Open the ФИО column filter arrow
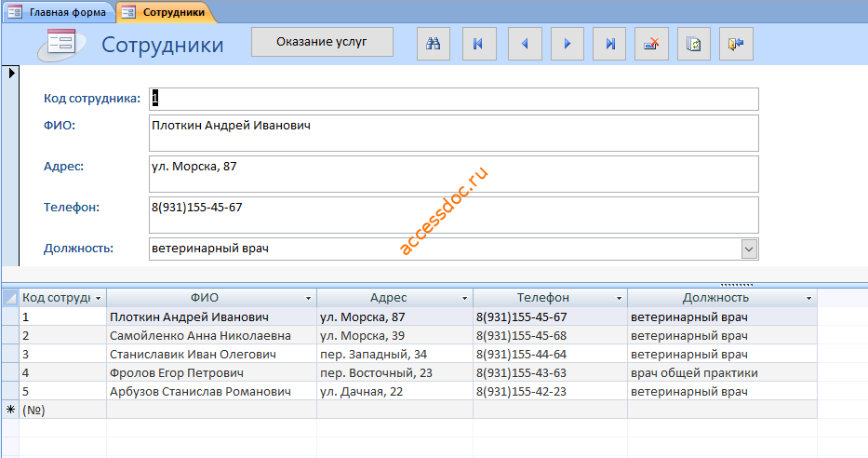Image resolution: width=868 pixels, height=458 pixels. (308, 299)
